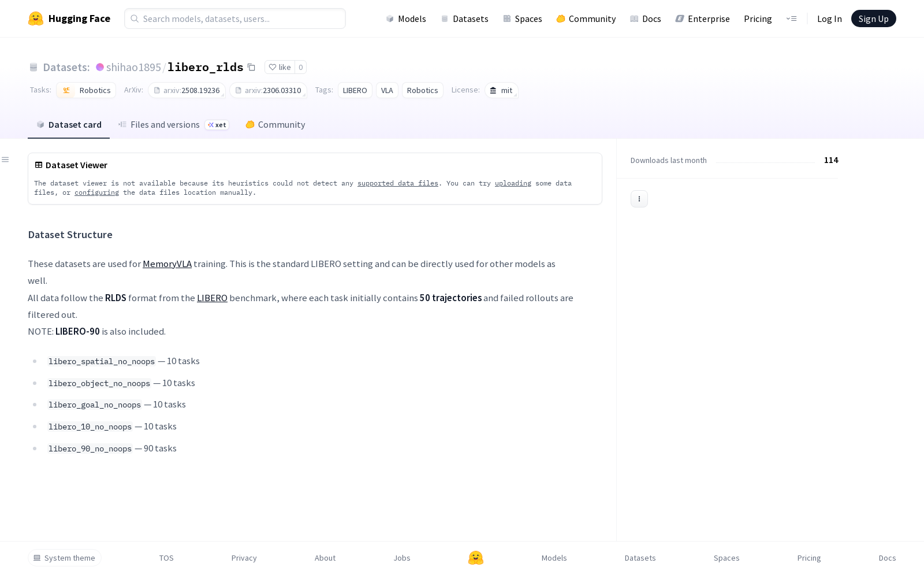Click the Datasets breadcrumb icon
The width and height of the screenshot is (924, 578).
click(33, 67)
